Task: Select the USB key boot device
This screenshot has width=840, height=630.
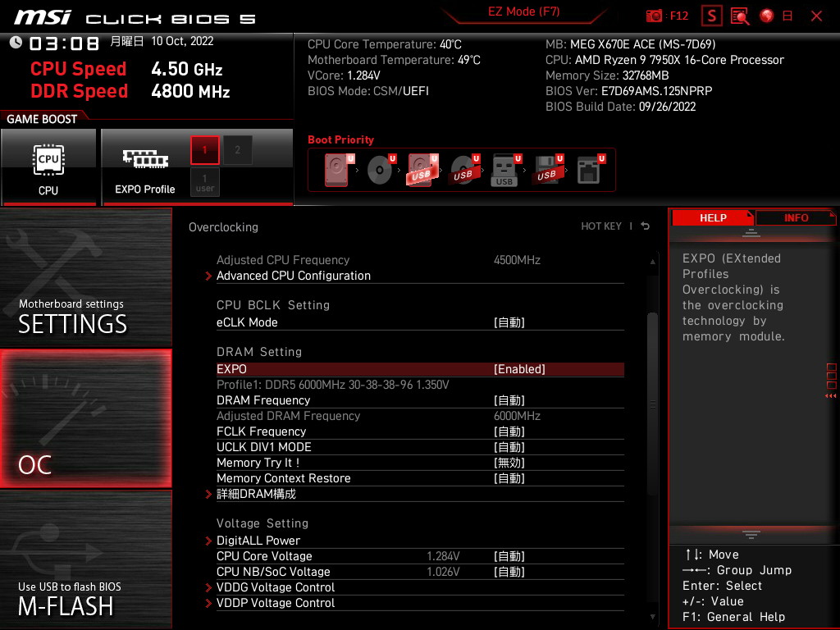Action: pyautogui.click(x=505, y=170)
